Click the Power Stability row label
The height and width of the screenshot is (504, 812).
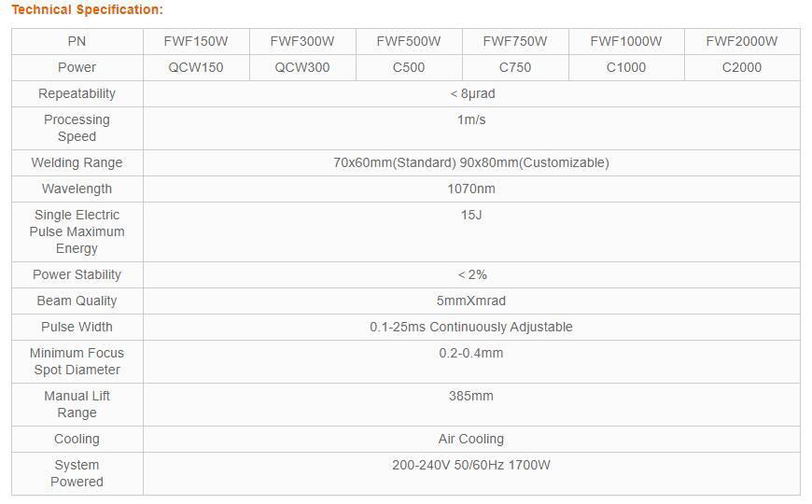[x=77, y=274]
